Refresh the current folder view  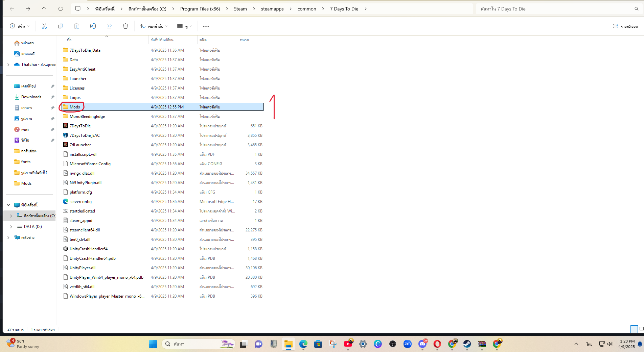pos(61,9)
